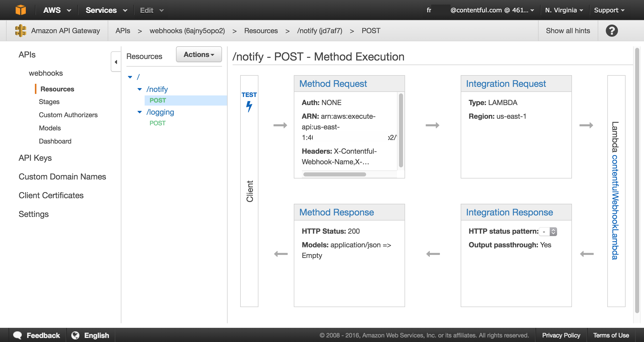The width and height of the screenshot is (644, 342).
Task: Collapse the /notify resource tree node
Action: [x=140, y=89]
